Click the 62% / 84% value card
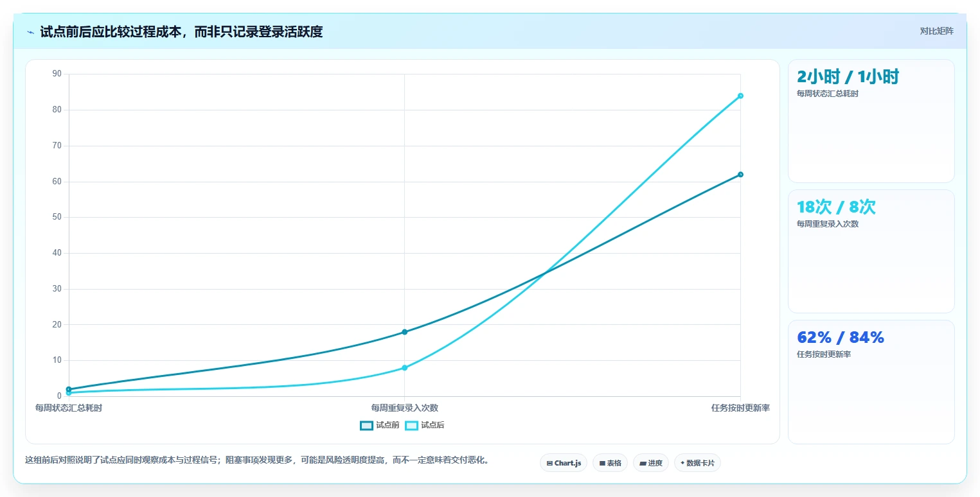This screenshot has width=980, height=497. (871, 381)
